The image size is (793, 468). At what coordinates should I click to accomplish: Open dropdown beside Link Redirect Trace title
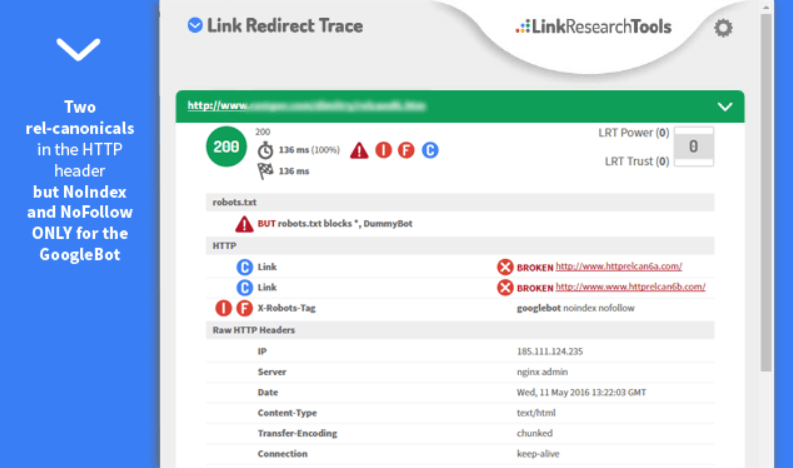[x=195, y=26]
